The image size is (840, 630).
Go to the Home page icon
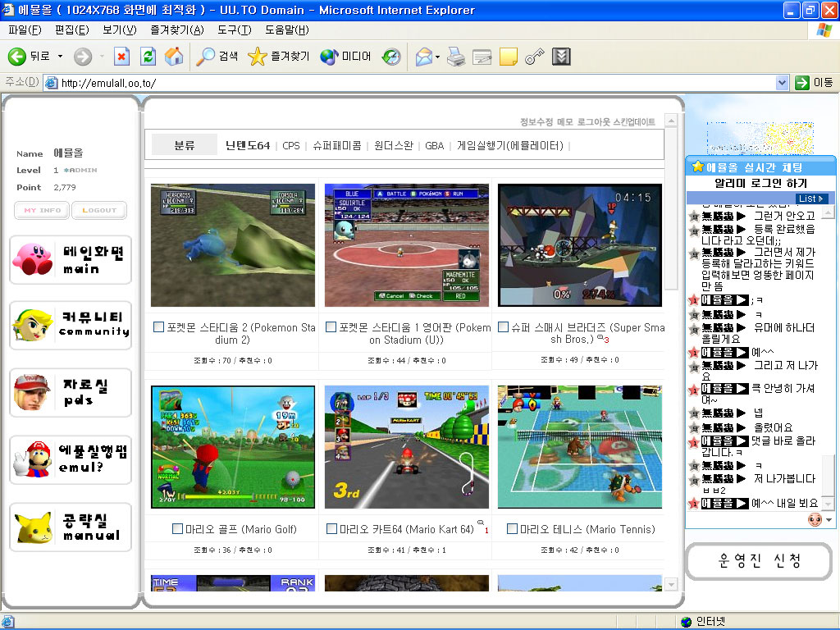[173, 57]
